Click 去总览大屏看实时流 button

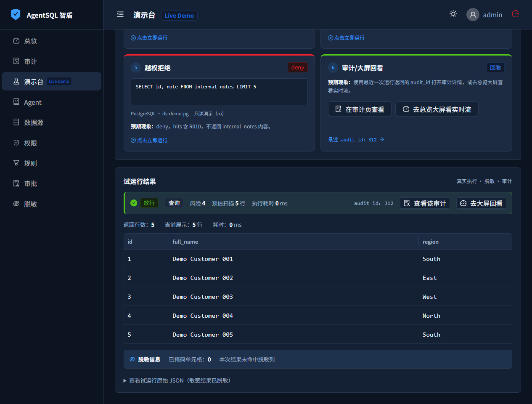(437, 109)
